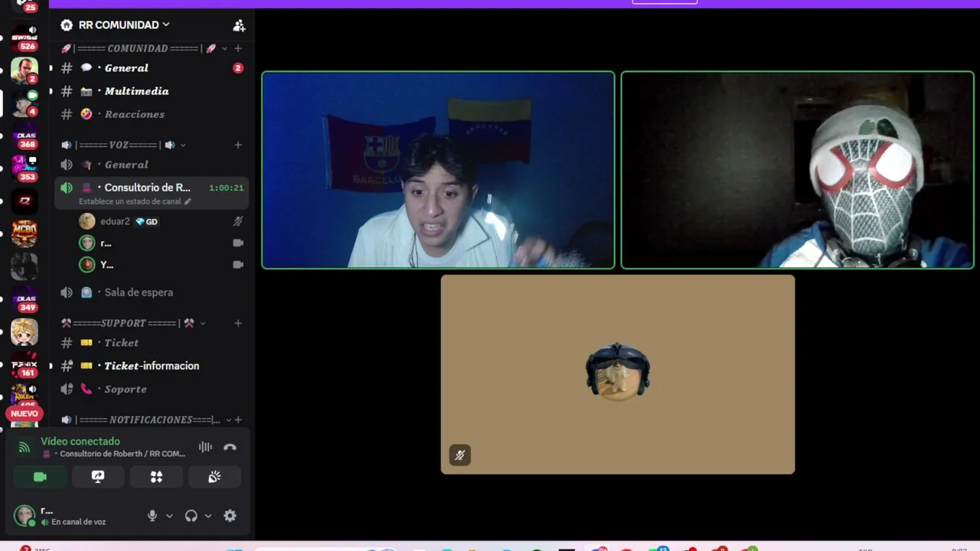The image size is (980, 551).
Task: Disconnect from the voice call
Action: (230, 447)
